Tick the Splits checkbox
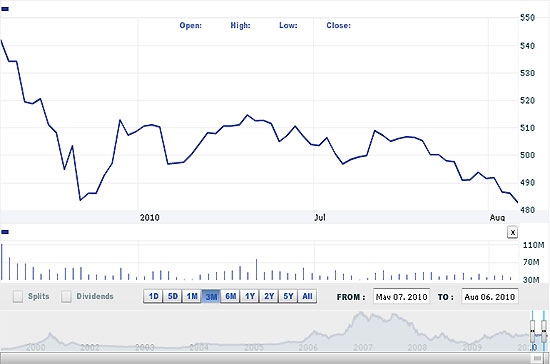Image resolution: width=550 pixels, height=364 pixels. pos(18,296)
